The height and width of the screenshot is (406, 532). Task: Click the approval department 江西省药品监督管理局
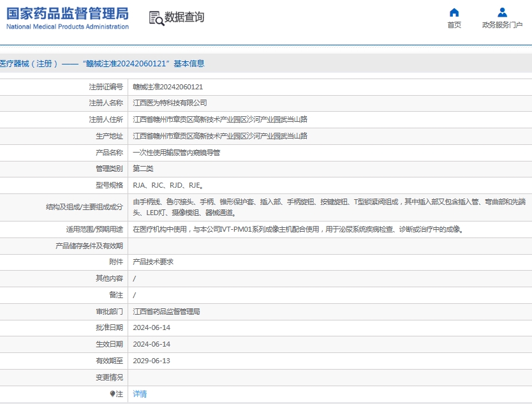(166, 312)
